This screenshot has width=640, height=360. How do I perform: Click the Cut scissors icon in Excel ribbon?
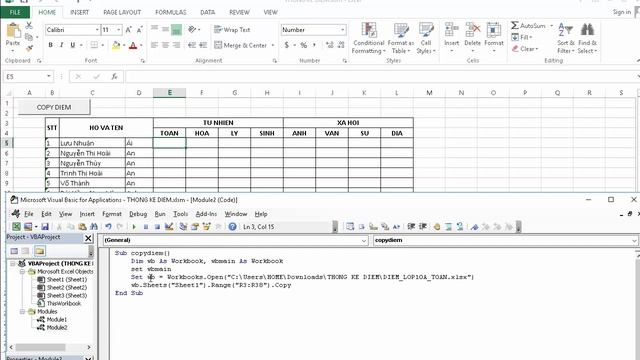(29, 26)
